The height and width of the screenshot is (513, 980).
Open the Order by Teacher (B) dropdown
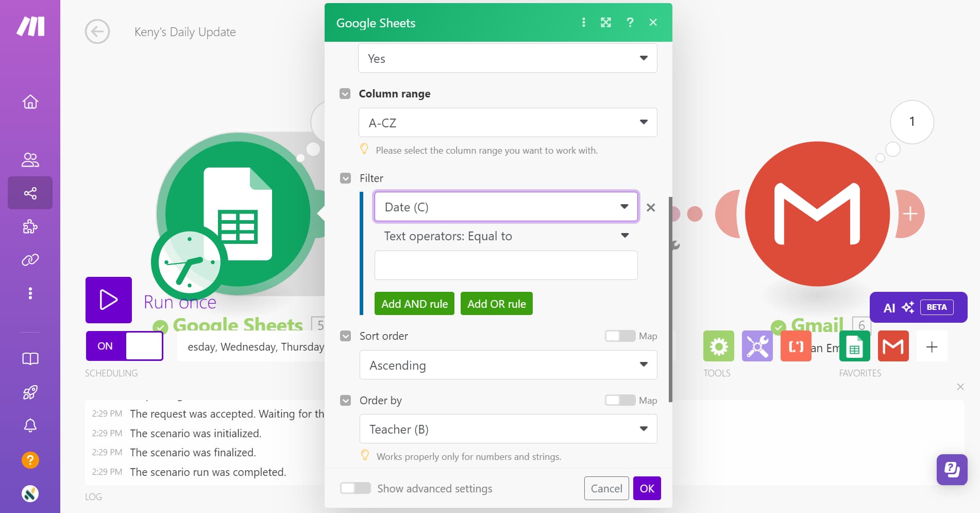coord(508,429)
